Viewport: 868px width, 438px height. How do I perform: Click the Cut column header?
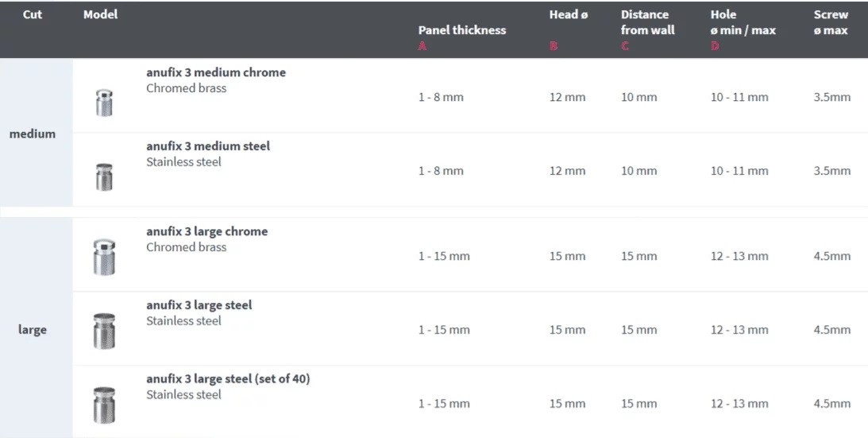(x=33, y=15)
